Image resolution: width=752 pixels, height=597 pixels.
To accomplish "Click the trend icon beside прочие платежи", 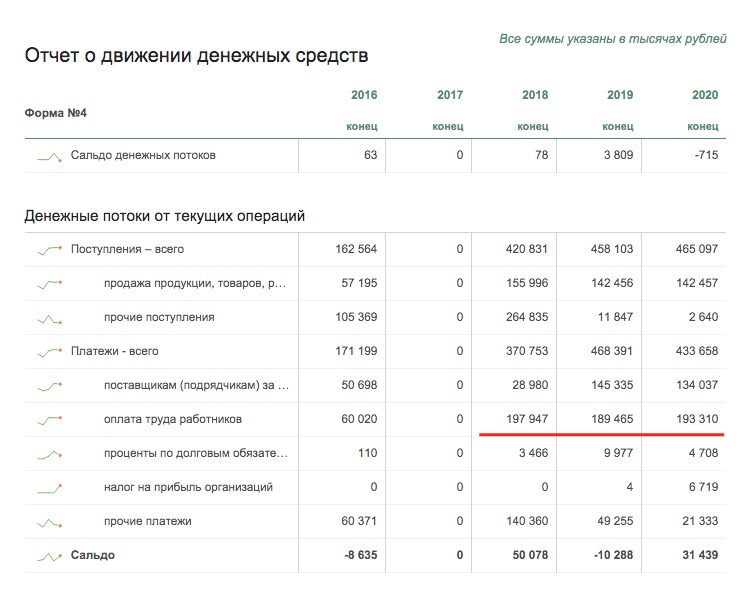I will click(49, 523).
